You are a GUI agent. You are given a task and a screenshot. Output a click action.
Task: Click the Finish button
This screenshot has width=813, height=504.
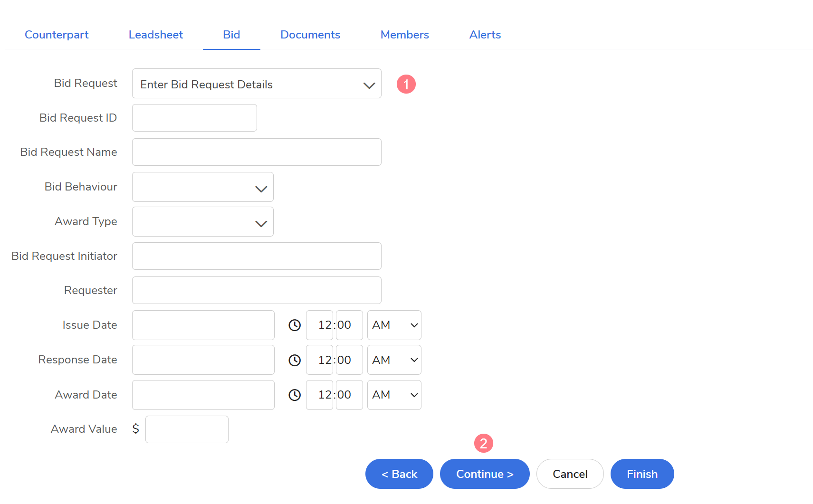(642, 474)
